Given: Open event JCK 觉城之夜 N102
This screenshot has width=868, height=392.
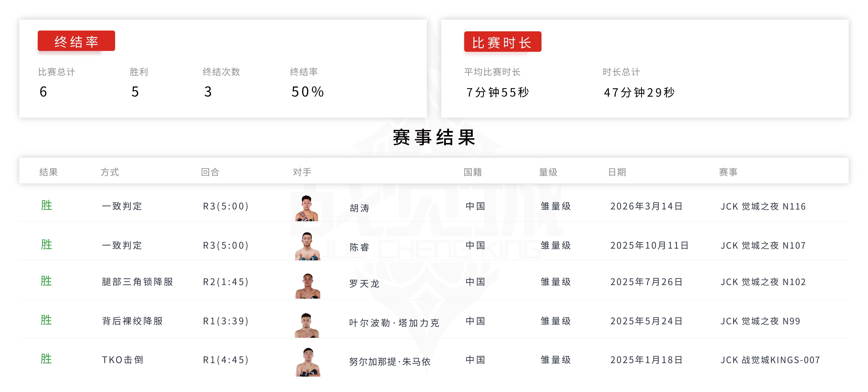Looking at the screenshot, I should pos(763,282).
